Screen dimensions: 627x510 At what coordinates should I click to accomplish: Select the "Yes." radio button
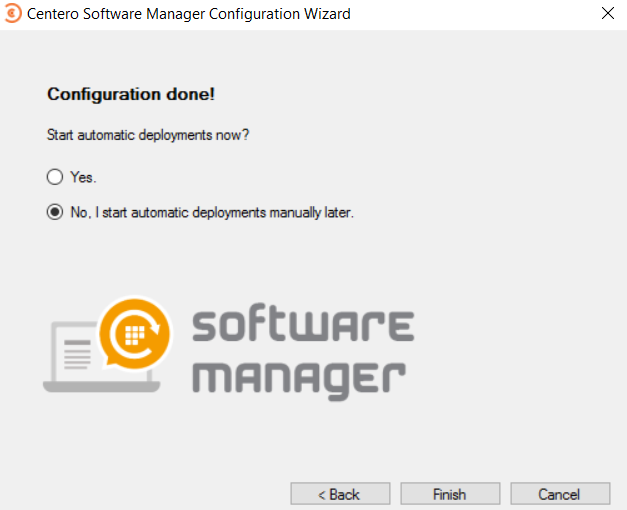click(55, 177)
